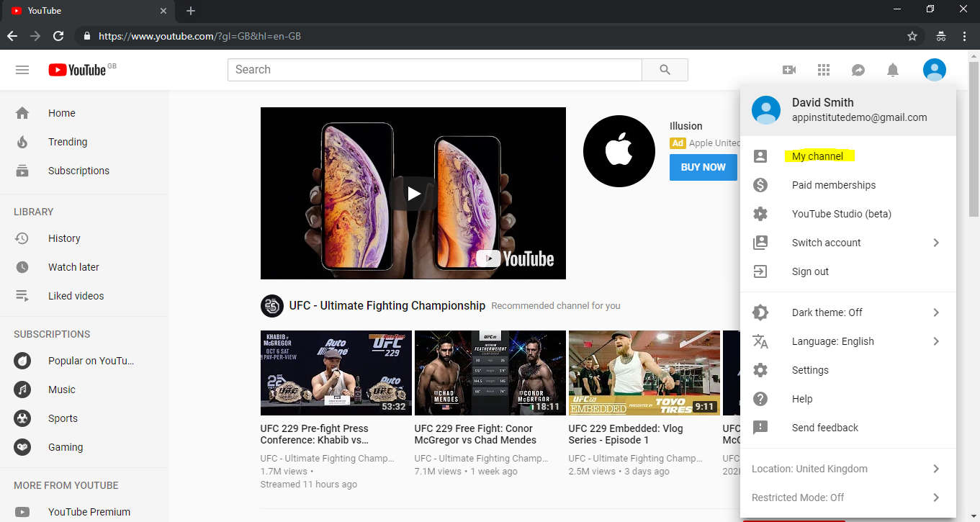Click the search magnifier button
Screen dimensions: 980x522
pos(665,70)
